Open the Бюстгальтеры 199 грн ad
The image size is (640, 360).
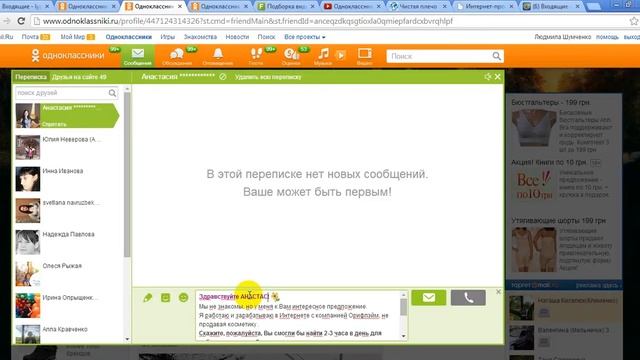pyautogui.click(x=550, y=102)
